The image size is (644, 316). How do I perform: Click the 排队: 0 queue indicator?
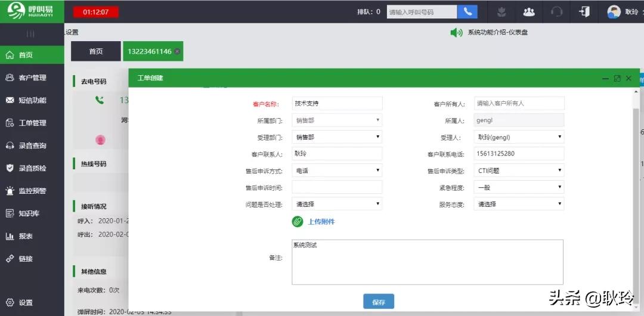click(369, 12)
